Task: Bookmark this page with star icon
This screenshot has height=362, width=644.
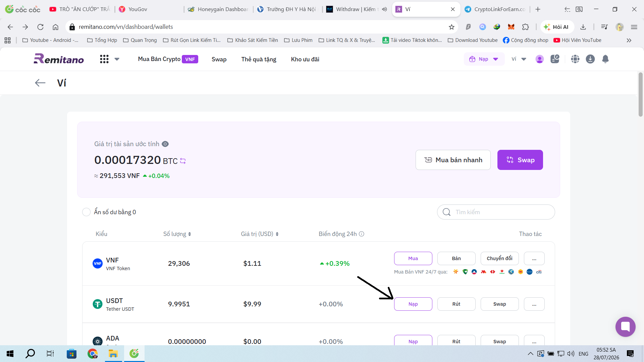Action: [x=452, y=27]
